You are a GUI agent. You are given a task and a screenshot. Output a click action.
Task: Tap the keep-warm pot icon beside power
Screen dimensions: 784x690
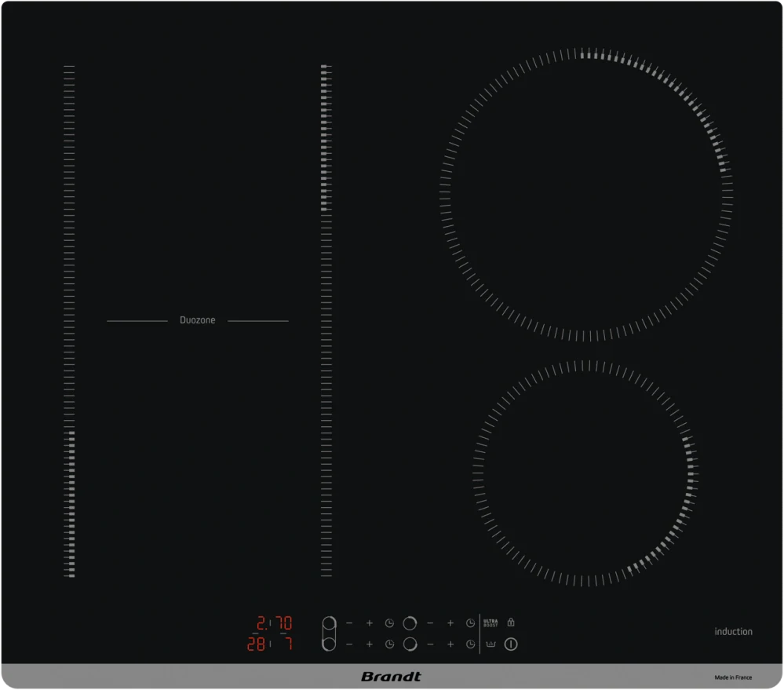[x=490, y=644]
